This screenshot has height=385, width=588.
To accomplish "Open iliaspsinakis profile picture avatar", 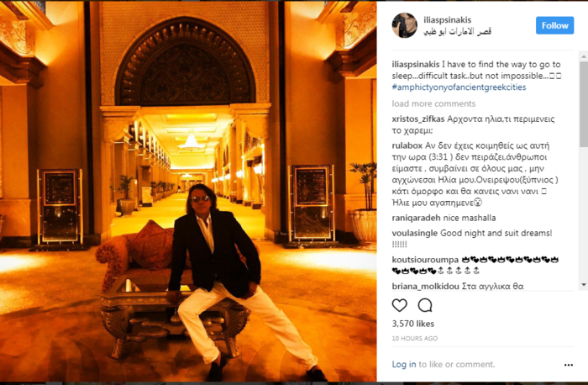I will (404, 25).
